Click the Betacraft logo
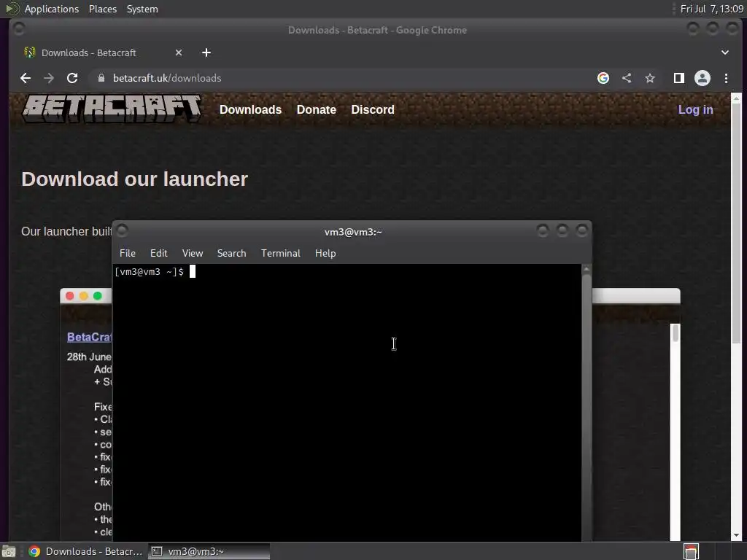 coord(112,109)
